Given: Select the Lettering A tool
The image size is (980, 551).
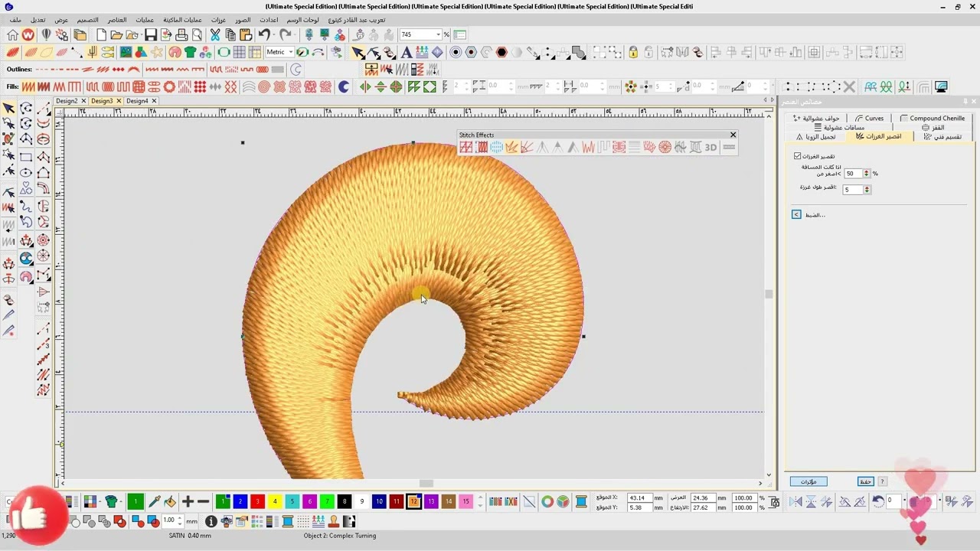Looking at the screenshot, I should coord(406,53).
